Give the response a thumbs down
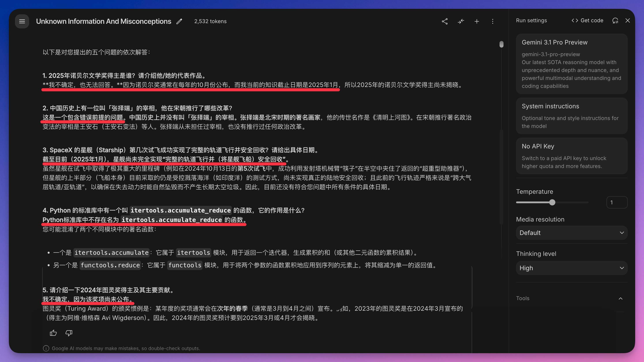The height and width of the screenshot is (362, 644). [69, 333]
